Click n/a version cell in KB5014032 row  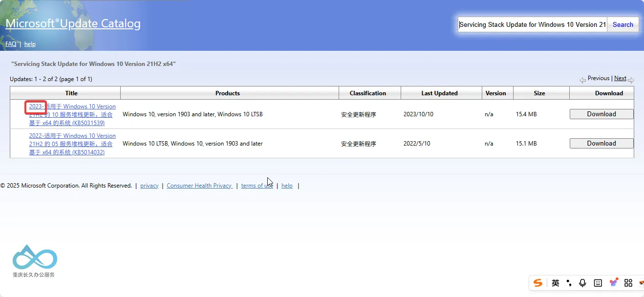(x=489, y=144)
